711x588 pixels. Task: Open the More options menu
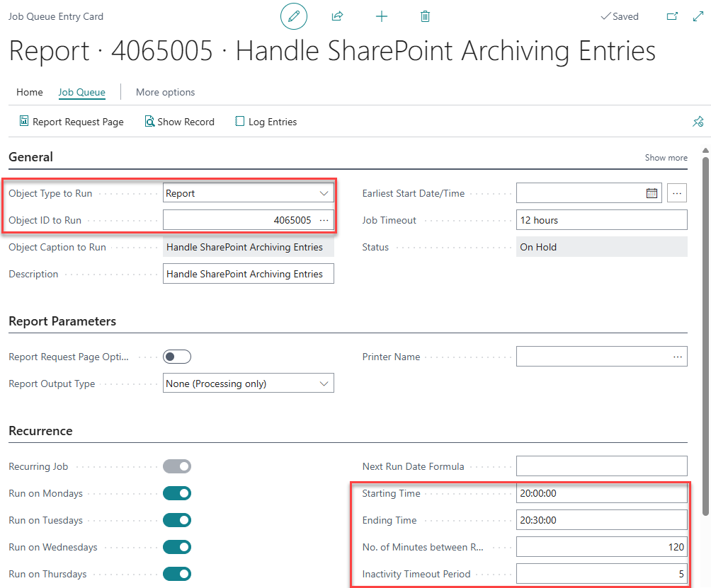165,92
